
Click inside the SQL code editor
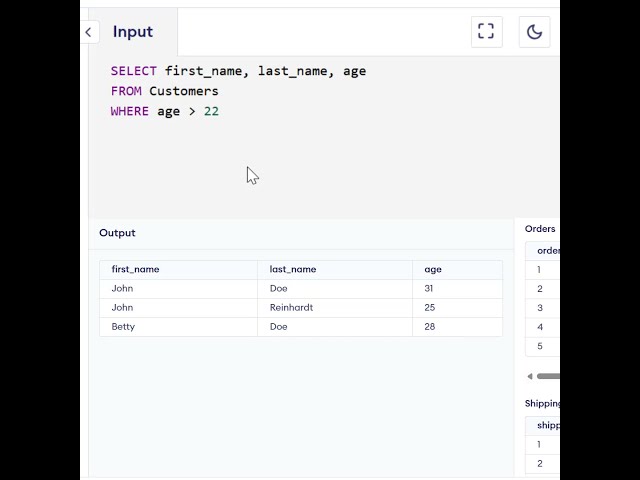click(324, 137)
